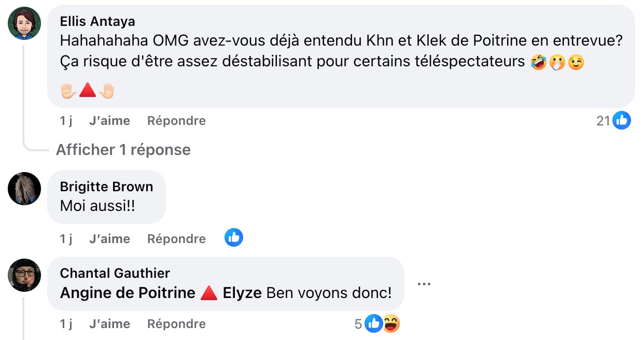This screenshot has width=644, height=340.
Task: Click Chantal Gauthier's profile avatar
Action: click(x=24, y=275)
